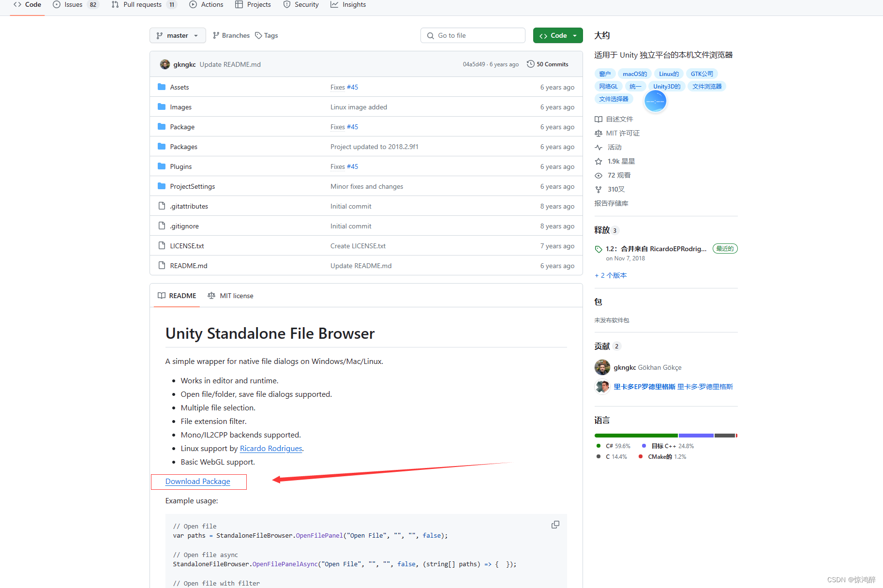This screenshot has height=588, width=883.
Task: Select the GTK topic tag
Action: 702,74
